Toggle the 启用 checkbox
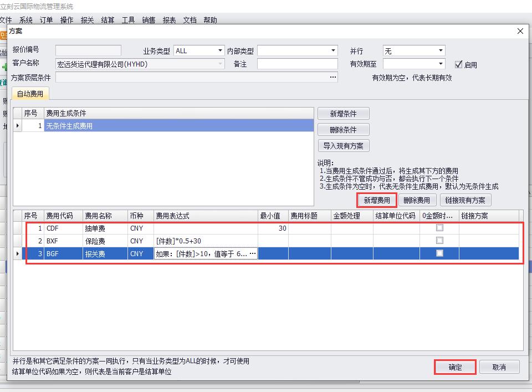Viewport: 532px width, 392px height. click(458, 64)
